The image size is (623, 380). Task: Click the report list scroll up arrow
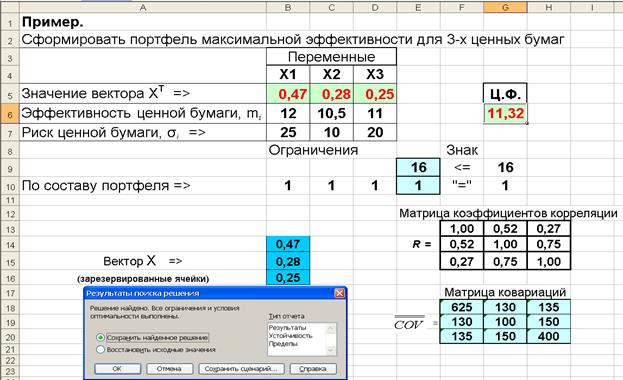(331, 328)
